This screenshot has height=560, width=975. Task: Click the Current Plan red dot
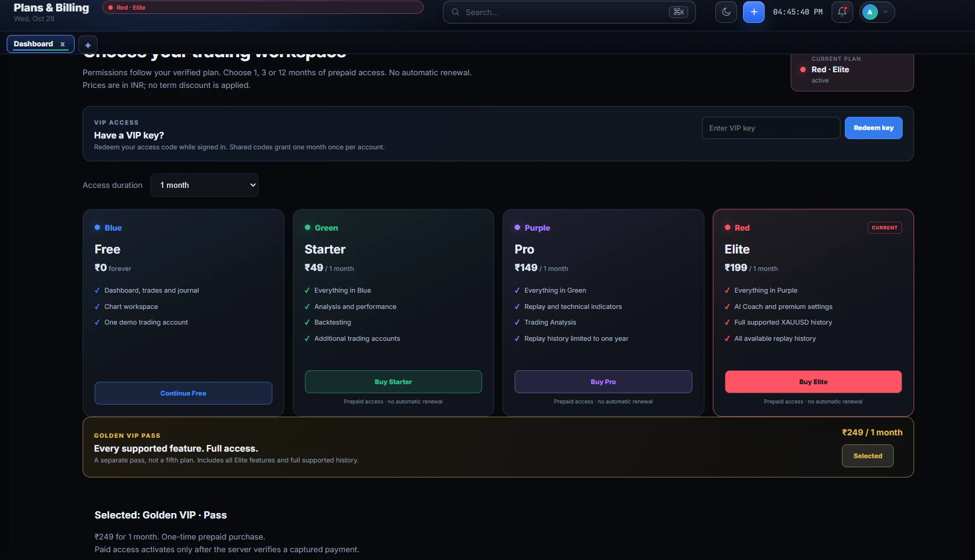point(803,70)
